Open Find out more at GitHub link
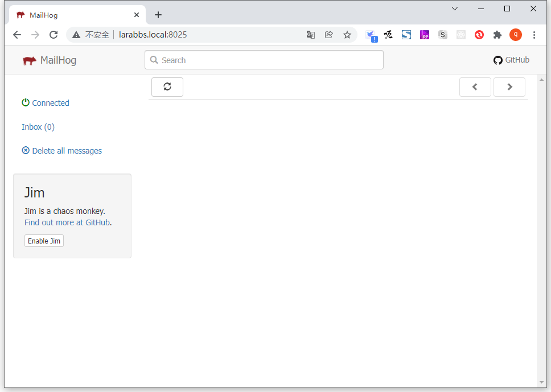 click(67, 222)
